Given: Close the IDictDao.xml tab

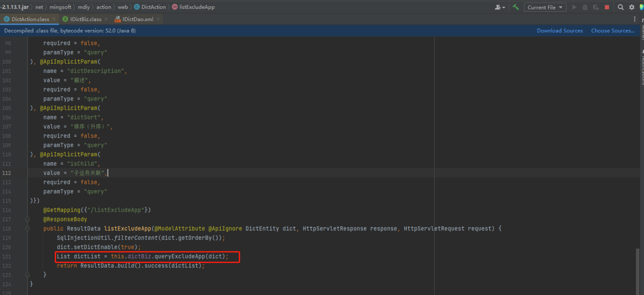Looking at the screenshot, I should 158,19.
